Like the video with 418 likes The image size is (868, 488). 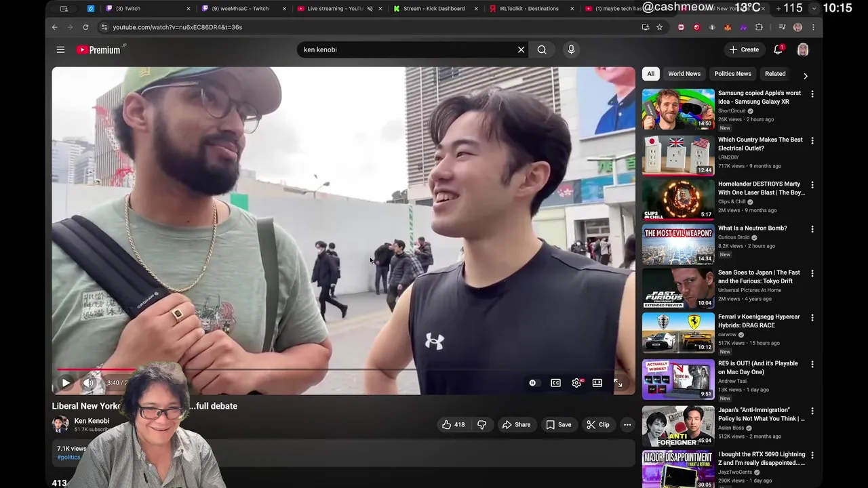[x=453, y=425]
